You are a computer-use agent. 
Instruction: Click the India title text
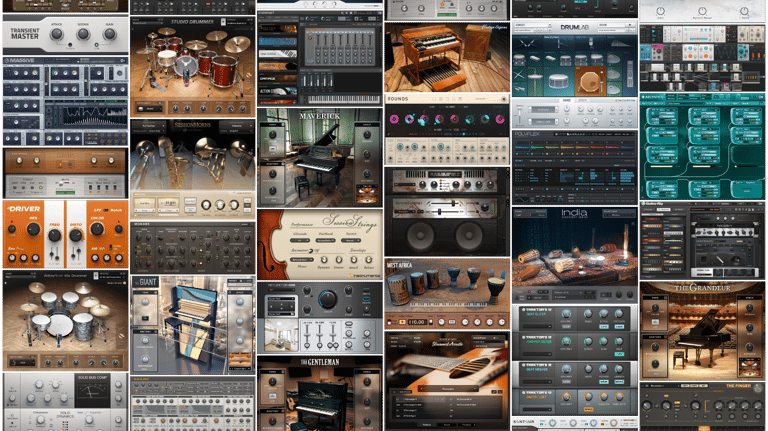[x=574, y=213]
